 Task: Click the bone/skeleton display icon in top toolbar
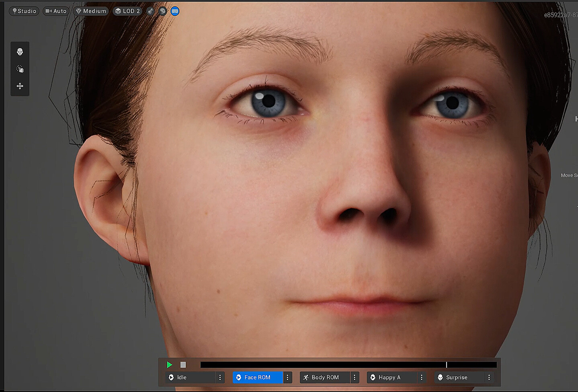150,11
